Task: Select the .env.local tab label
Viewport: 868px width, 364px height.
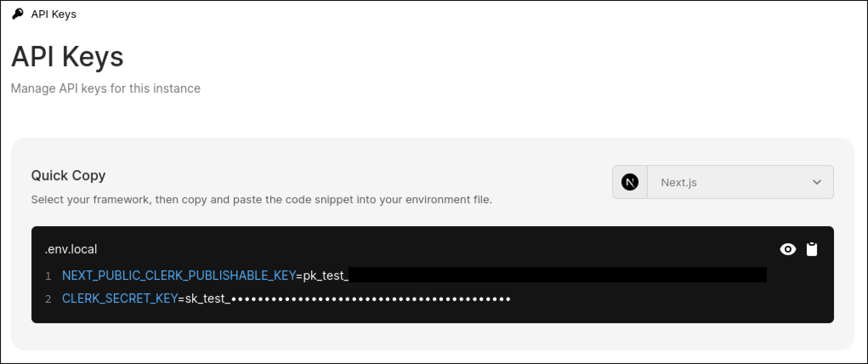Action: (71, 249)
